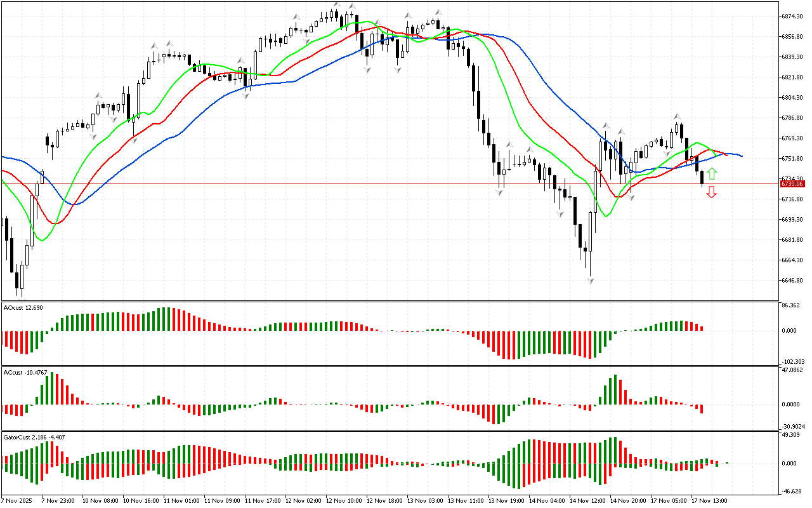Select the up fractal above the 17 Nov peak candle
This screenshot has width=812, height=508.
[x=677, y=117]
